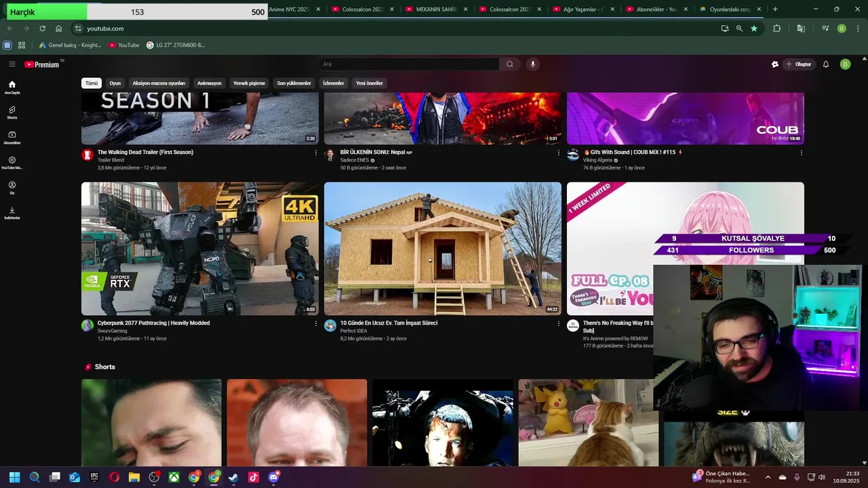Image resolution: width=868 pixels, height=488 pixels.
Task: Open the YouTube guide hamburger menu
Action: pos(12,64)
